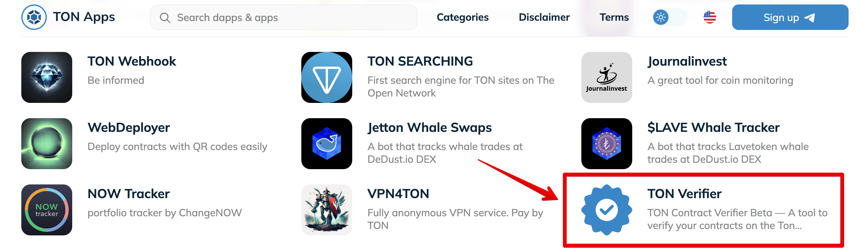Go to the Disclaimer page
This screenshot has width=868, height=251.
(x=544, y=17)
